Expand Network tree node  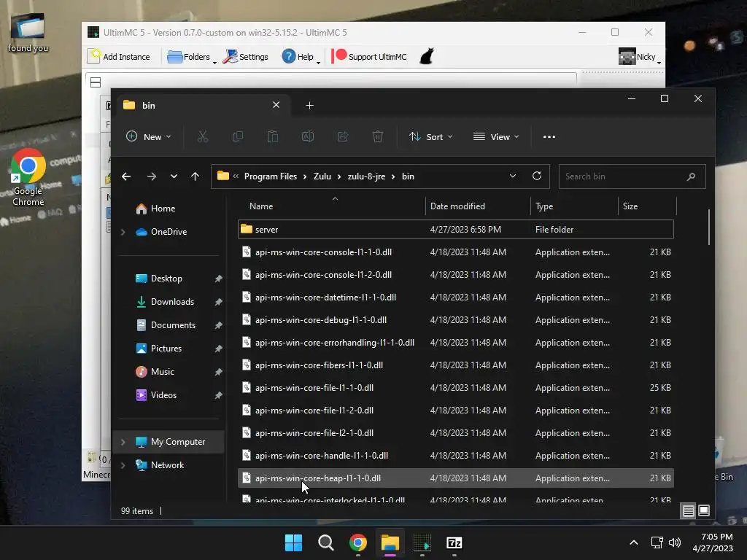point(123,465)
